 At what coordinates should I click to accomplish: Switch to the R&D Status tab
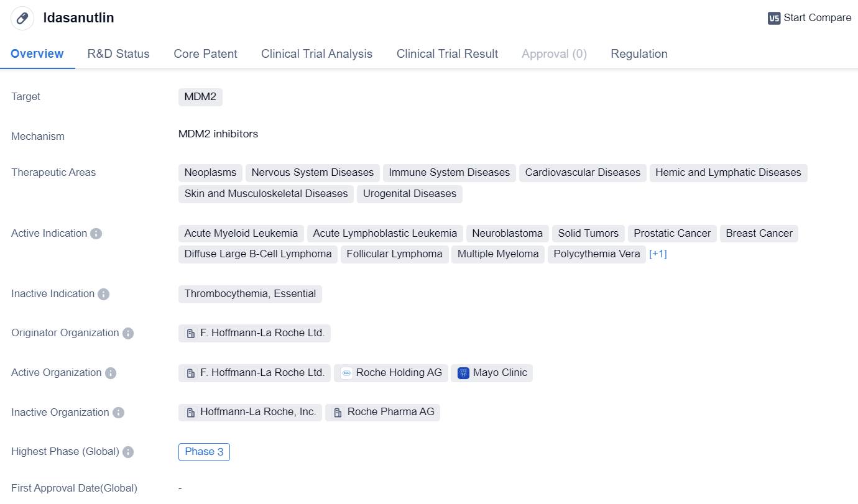[118, 54]
